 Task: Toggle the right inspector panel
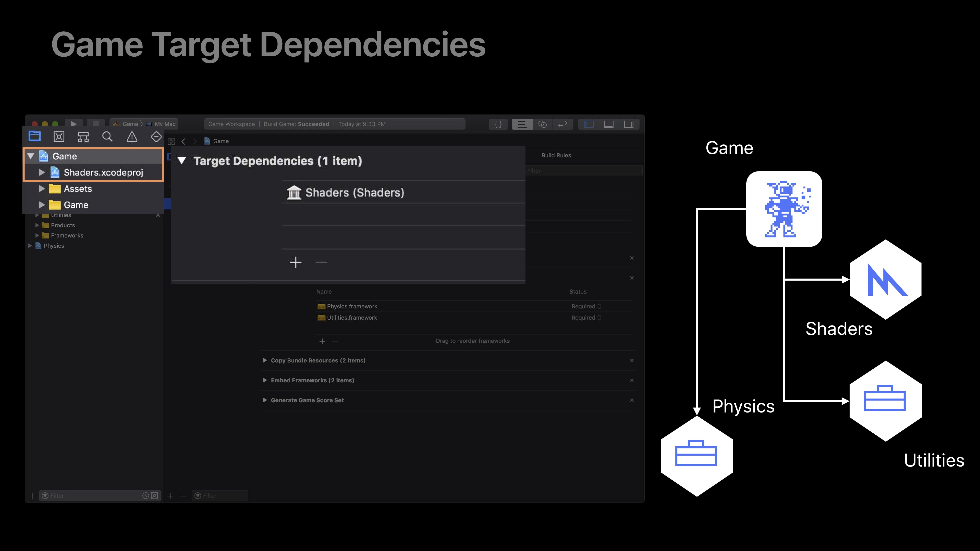[x=629, y=124]
